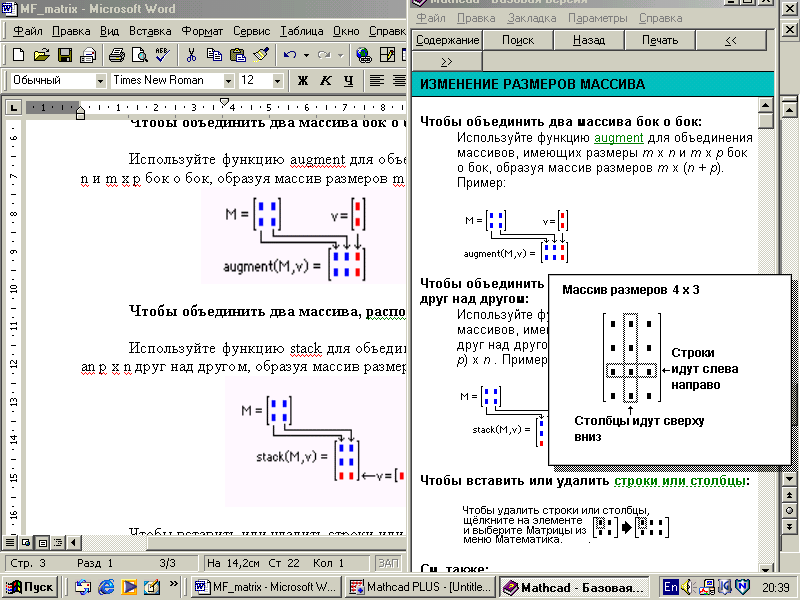
Task: Switch to Web layout view button
Action: (26, 542)
